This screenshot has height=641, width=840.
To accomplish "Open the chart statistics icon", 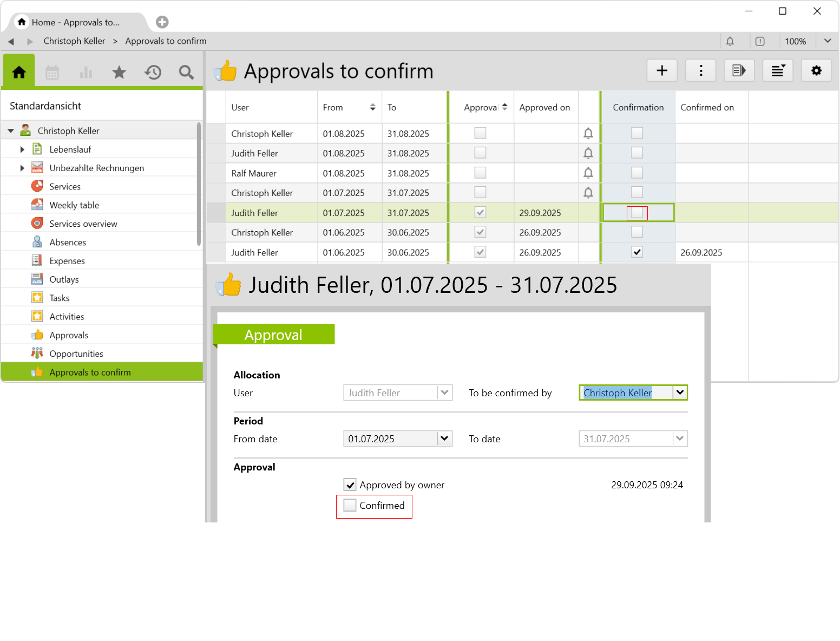I will tap(86, 72).
